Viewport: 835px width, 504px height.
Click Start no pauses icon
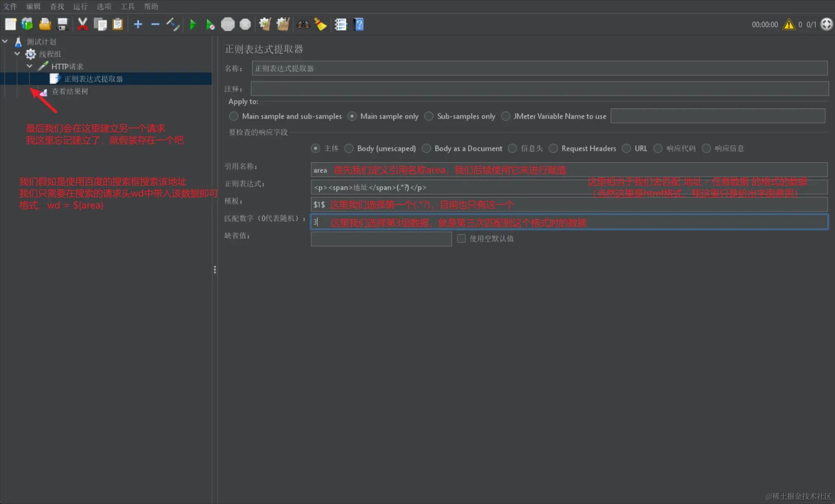210,24
